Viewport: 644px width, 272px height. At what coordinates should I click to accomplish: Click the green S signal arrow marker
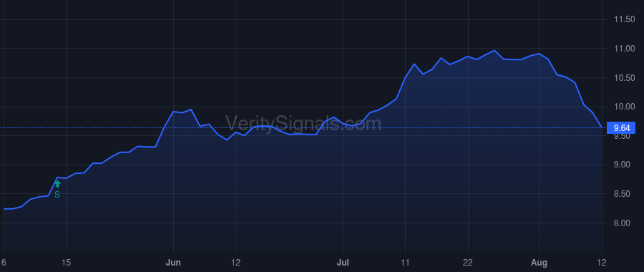57,184
